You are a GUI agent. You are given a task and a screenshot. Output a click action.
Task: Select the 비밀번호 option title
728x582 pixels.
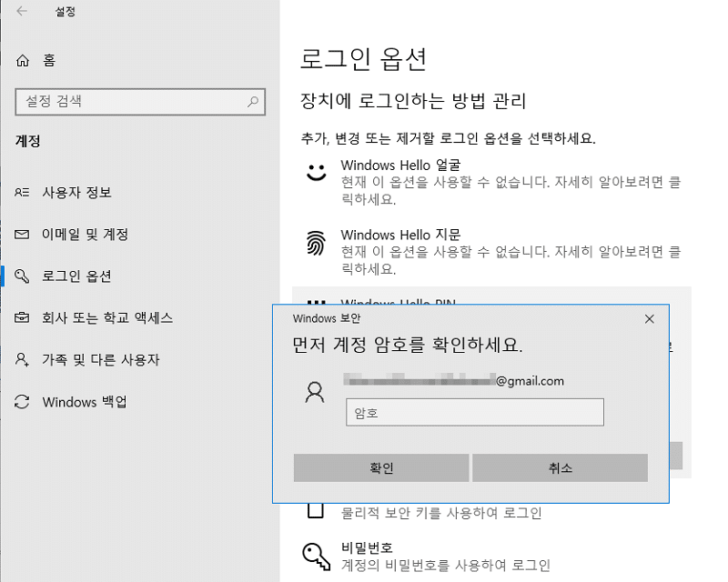[367, 548]
